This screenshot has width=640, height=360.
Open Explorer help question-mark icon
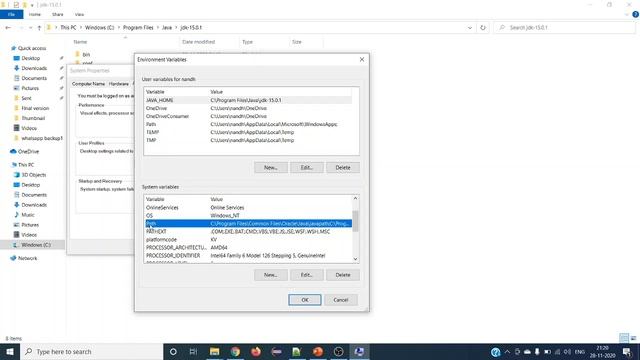(x=636, y=14)
